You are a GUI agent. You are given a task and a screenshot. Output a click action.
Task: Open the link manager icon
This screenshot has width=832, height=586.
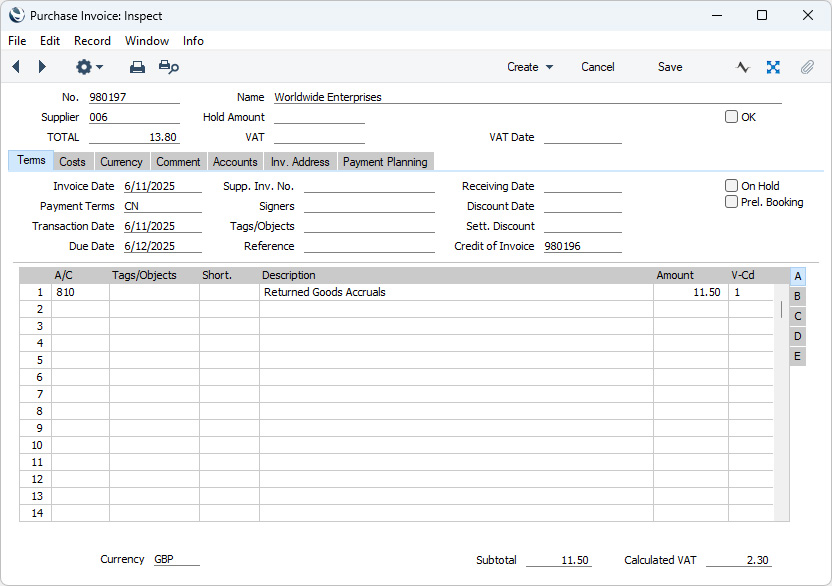[773, 67]
